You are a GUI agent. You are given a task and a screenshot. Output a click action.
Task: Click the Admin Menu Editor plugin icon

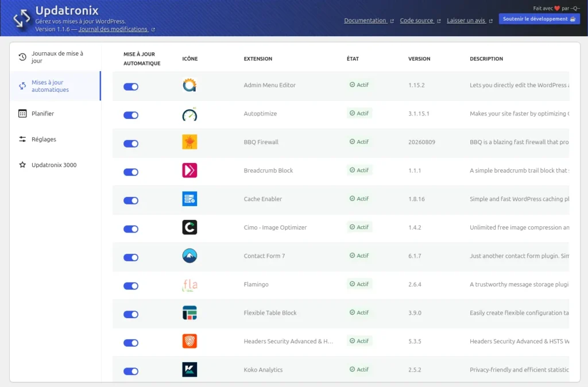click(189, 85)
